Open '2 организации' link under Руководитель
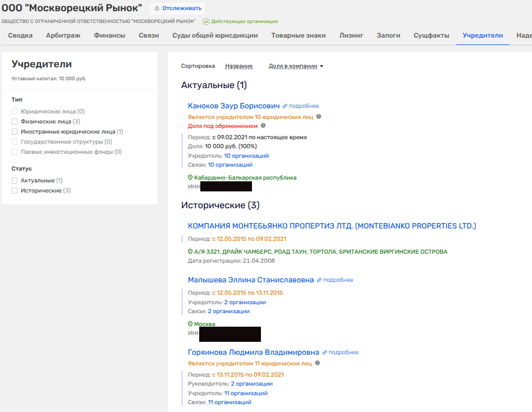 (x=251, y=383)
